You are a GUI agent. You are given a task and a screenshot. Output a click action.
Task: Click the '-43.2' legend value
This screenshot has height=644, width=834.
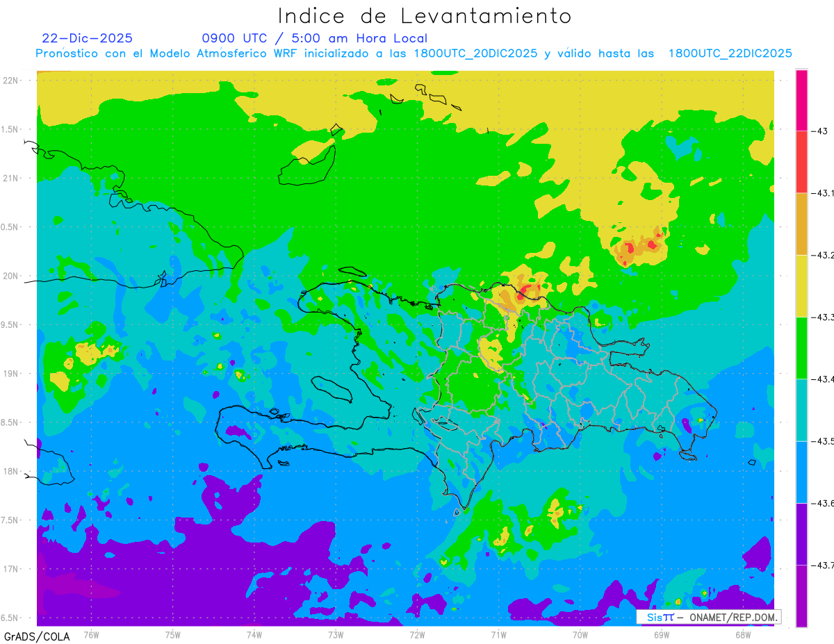click(823, 255)
